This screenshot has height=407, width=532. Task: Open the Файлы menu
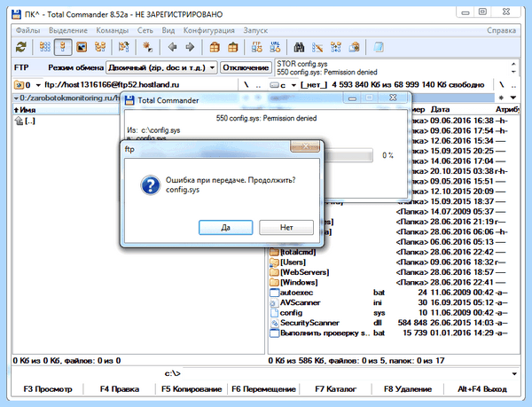[x=27, y=30]
